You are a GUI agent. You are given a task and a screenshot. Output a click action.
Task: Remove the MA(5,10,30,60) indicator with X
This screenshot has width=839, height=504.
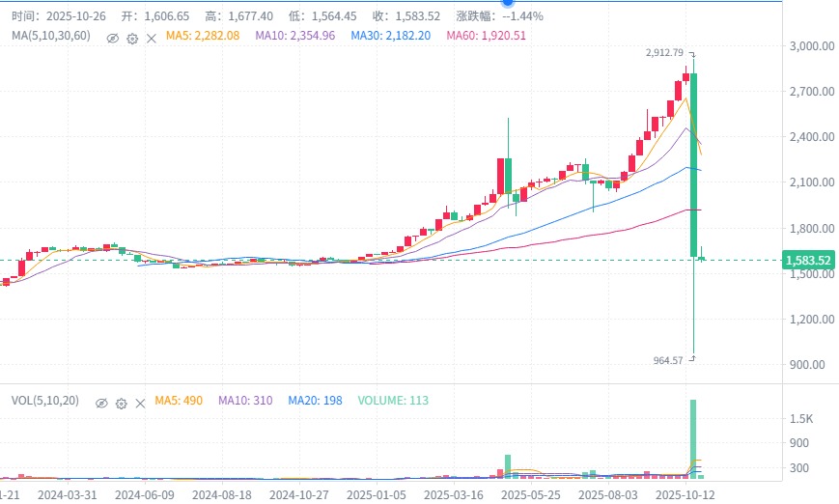tap(151, 38)
